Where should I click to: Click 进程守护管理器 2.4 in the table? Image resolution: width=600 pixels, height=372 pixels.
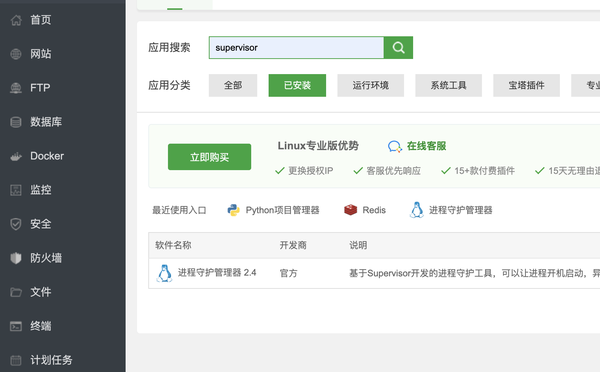click(x=217, y=272)
